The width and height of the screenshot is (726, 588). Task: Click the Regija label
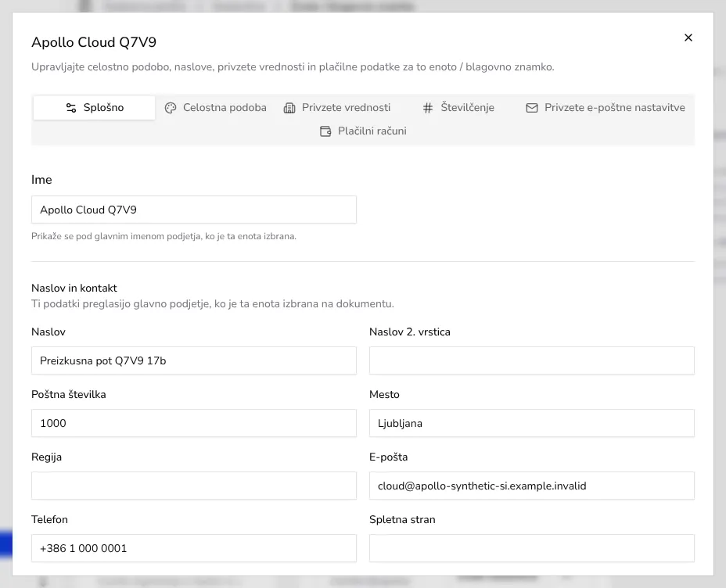click(x=46, y=457)
